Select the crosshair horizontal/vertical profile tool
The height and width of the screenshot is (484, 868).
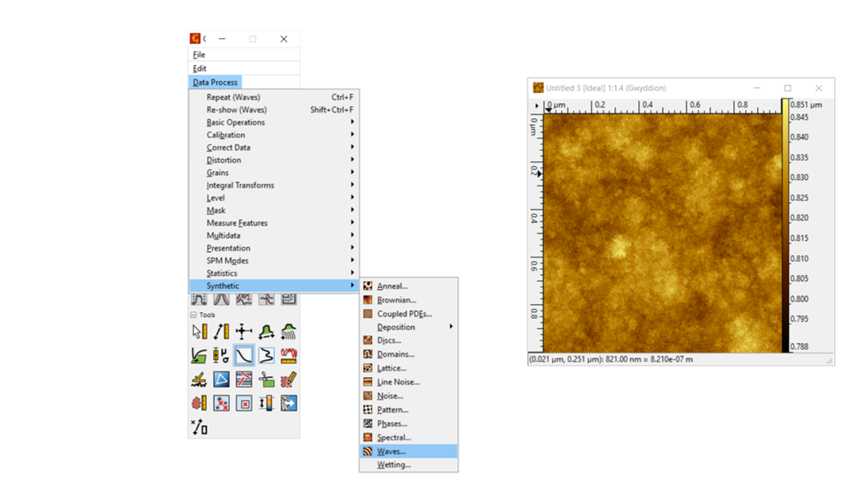pyautogui.click(x=244, y=332)
